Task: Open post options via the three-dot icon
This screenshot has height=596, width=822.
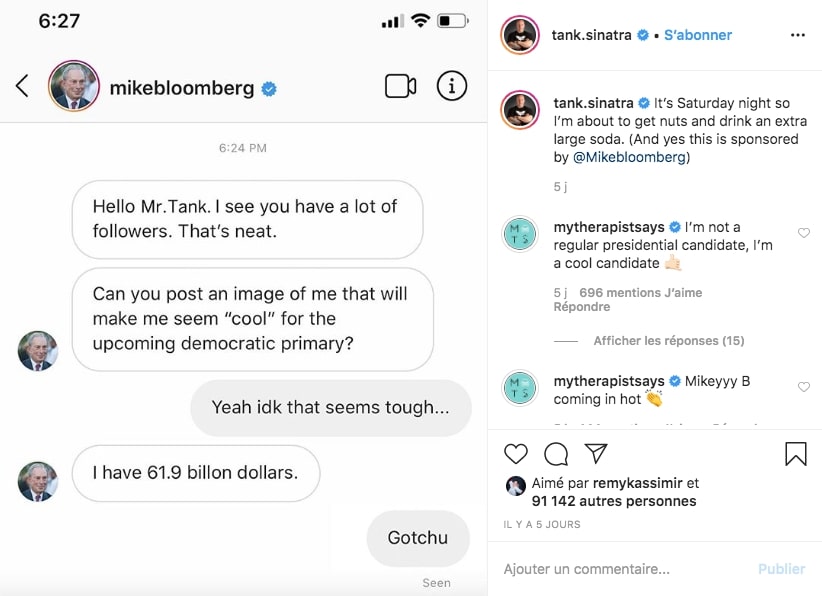Action: tap(799, 35)
